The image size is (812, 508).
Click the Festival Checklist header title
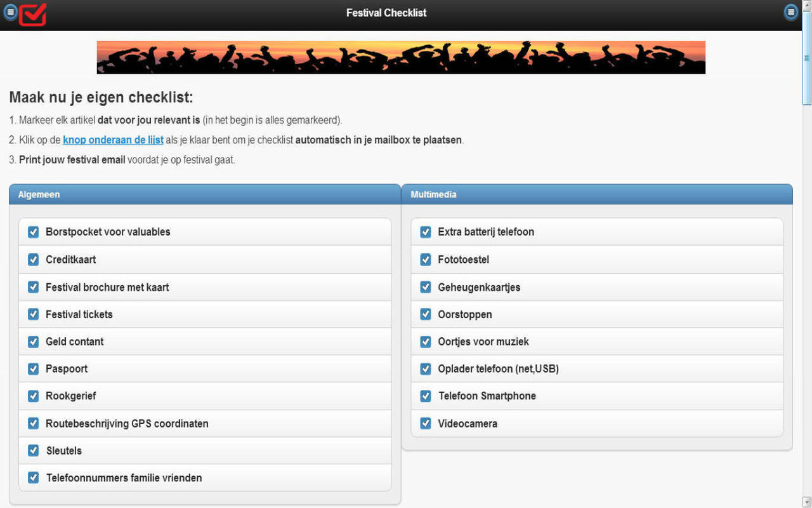[x=386, y=13]
